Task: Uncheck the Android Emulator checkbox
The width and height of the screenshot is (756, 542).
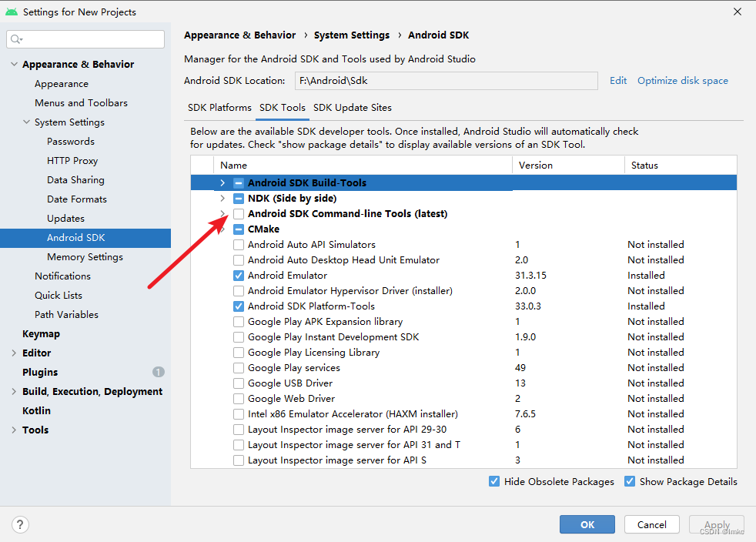Action: coord(238,276)
